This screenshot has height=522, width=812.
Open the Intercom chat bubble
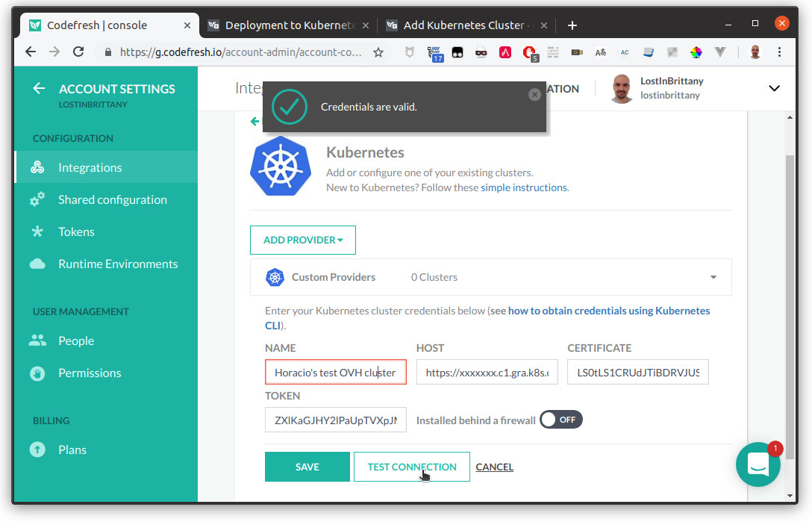coord(758,464)
